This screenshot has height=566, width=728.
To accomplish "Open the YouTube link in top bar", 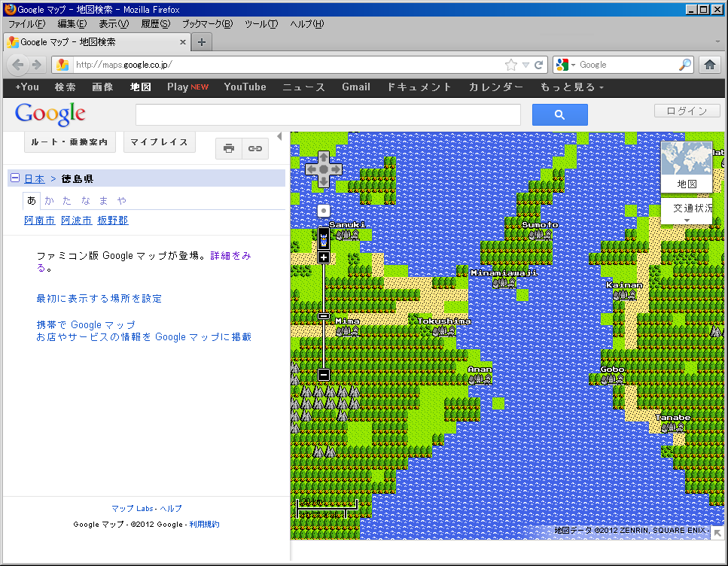I will [x=245, y=87].
